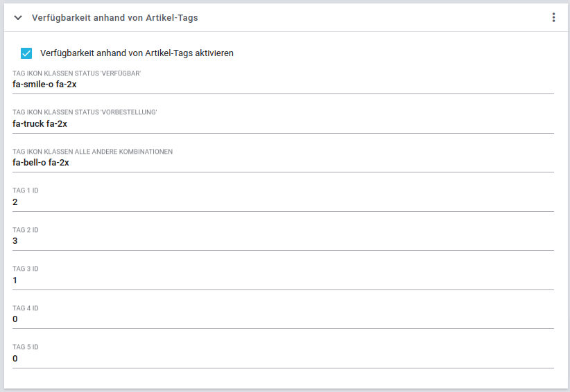Open the three-dot options menu

[x=553, y=17]
